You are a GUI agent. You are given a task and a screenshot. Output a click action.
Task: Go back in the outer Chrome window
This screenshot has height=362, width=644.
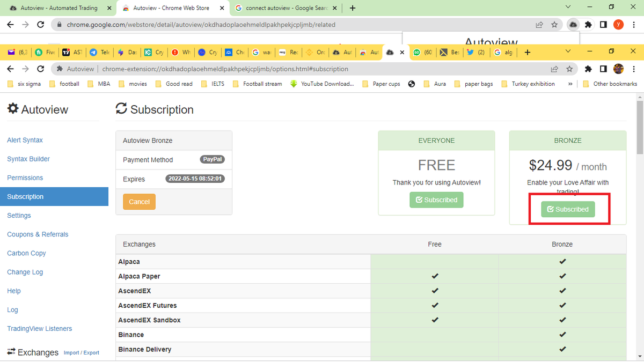click(x=11, y=25)
